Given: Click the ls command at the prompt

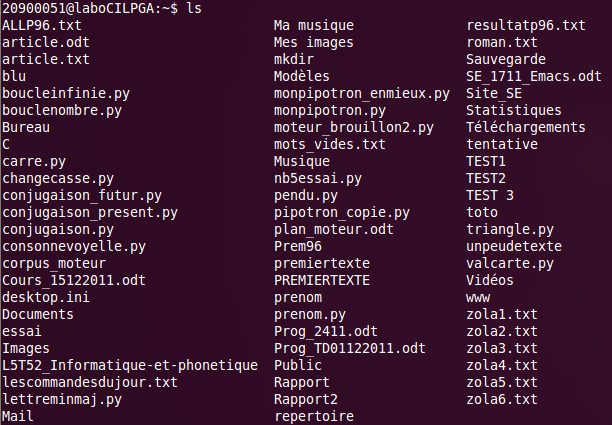Looking at the screenshot, I should 194,8.
